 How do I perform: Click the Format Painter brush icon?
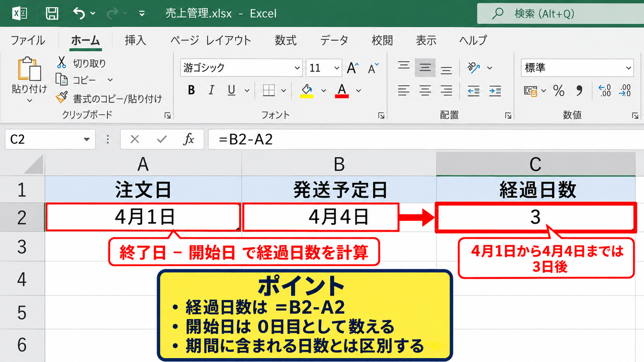tap(62, 97)
